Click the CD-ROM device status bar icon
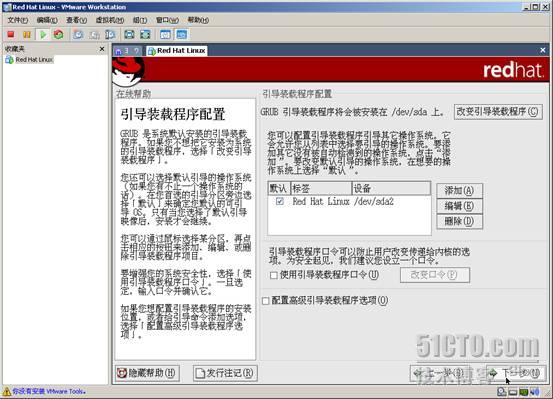553x399 pixels. coord(513,392)
